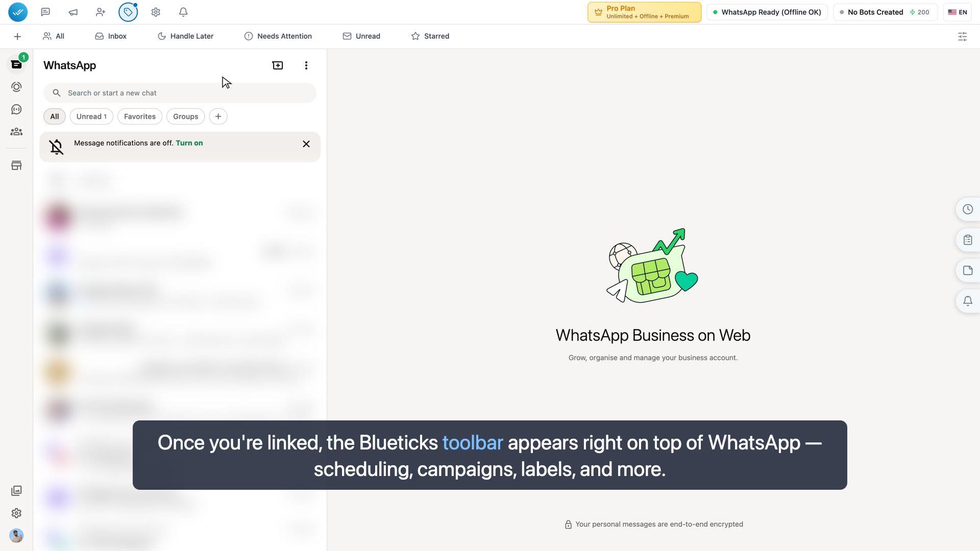Viewport: 980px width, 551px height.
Task: Dismiss the notifications-off banner
Action: click(x=306, y=144)
